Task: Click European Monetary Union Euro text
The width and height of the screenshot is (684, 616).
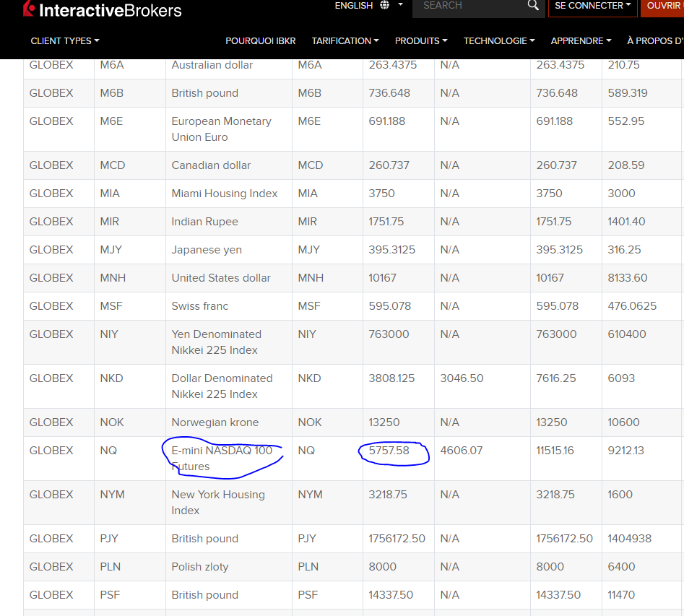Action: 221,129
